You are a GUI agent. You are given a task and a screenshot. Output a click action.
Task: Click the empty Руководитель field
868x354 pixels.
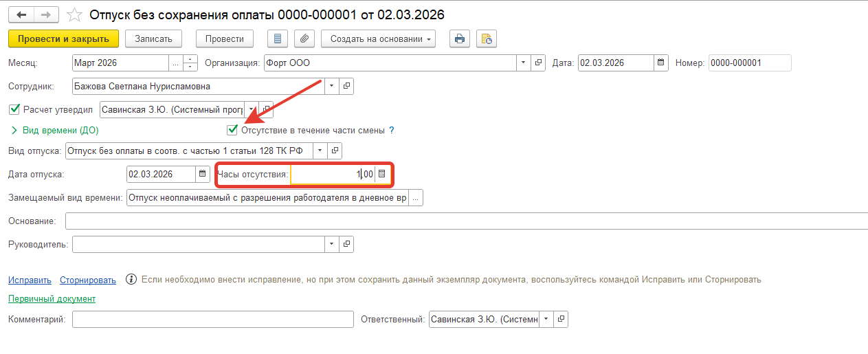tap(199, 244)
